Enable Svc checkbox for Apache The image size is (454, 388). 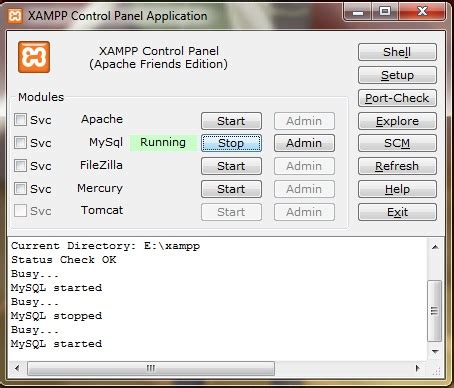pos(20,119)
